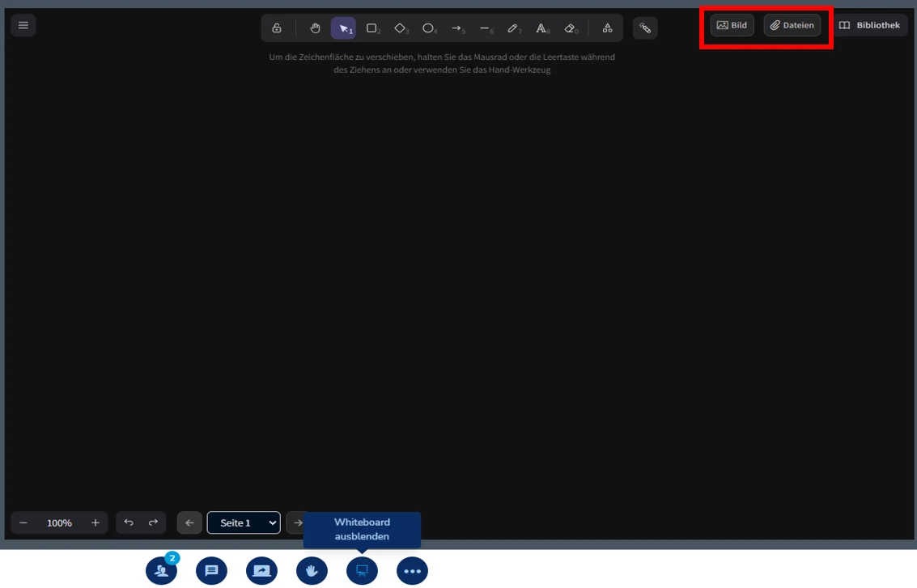Open the public chat from the bottom bar
Image resolution: width=917 pixels, height=588 pixels.
tap(211, 570)
